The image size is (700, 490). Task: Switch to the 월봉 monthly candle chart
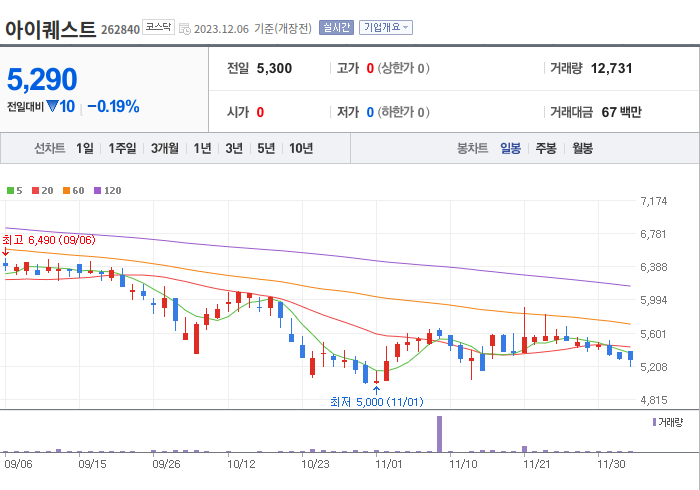point(583,148)
